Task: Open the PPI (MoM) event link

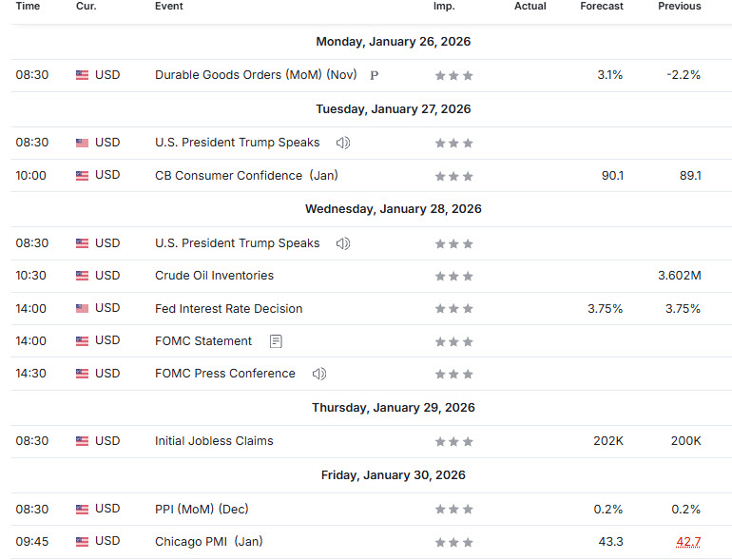Action: (x=202, y=509)
